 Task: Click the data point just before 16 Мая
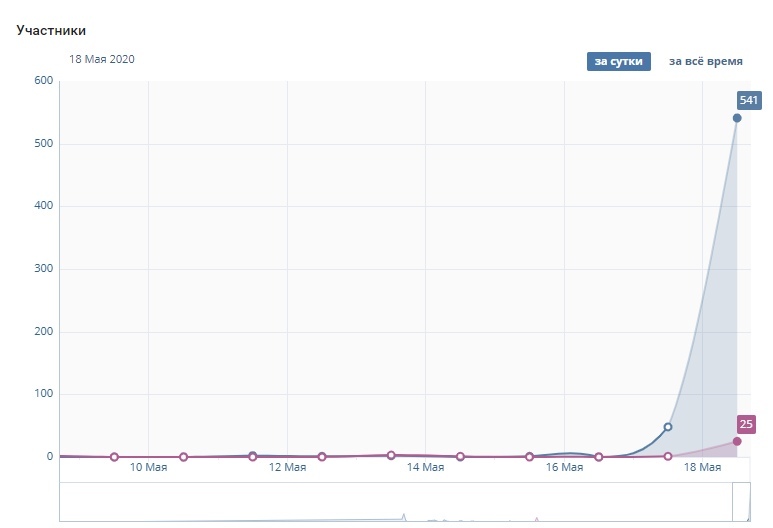click(529, 457)
